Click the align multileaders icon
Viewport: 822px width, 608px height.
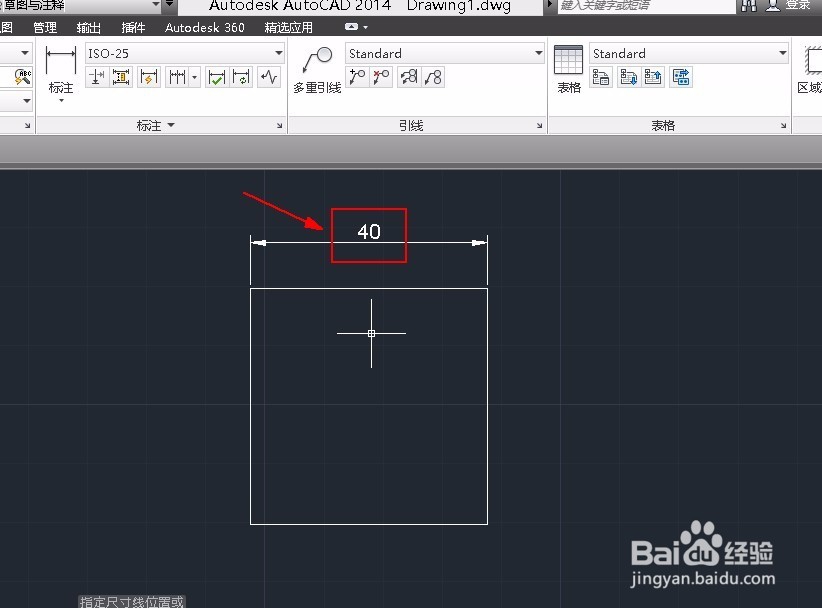409,78
